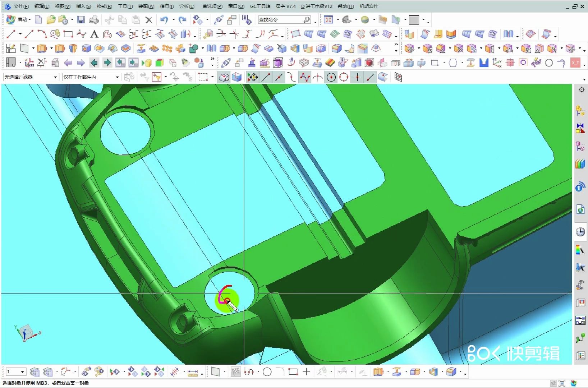Click the purple back arrow icon
588x388 pixels.
click(68, 63)
